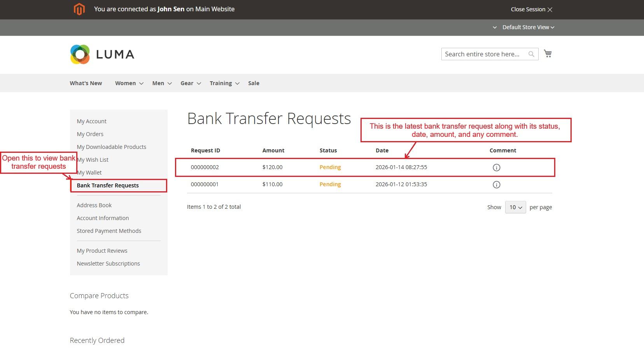The height and width of the screenshot is (353, 644).
Task: Open My Wallet in sidebar
Action: [x=90, y=173]
